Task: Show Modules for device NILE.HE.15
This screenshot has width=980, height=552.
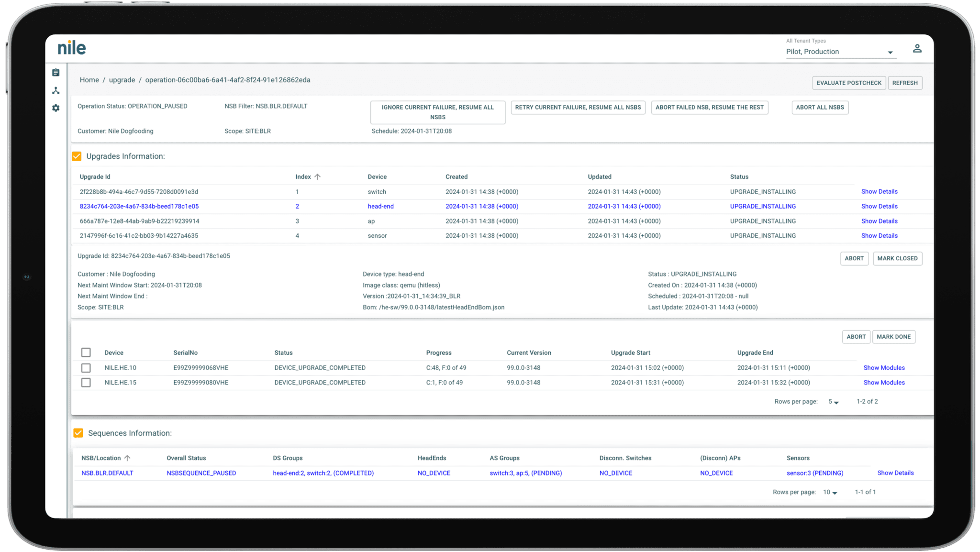Action: [x=884, y=382]
